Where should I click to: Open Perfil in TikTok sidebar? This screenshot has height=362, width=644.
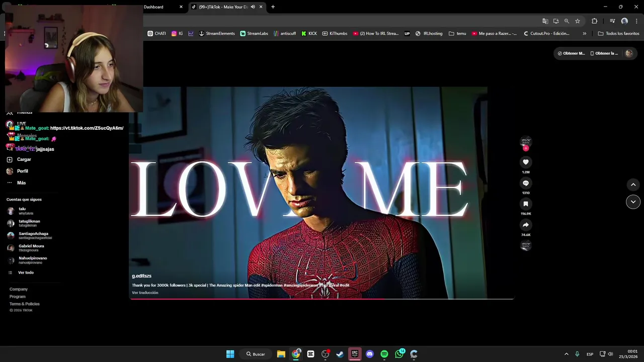(x=17, y=171)
